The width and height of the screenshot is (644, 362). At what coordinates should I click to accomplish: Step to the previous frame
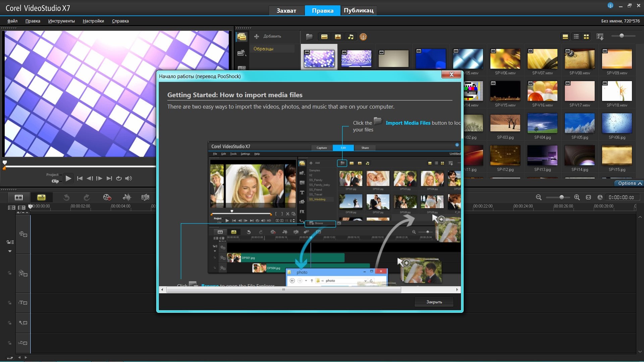click(90, 178)
